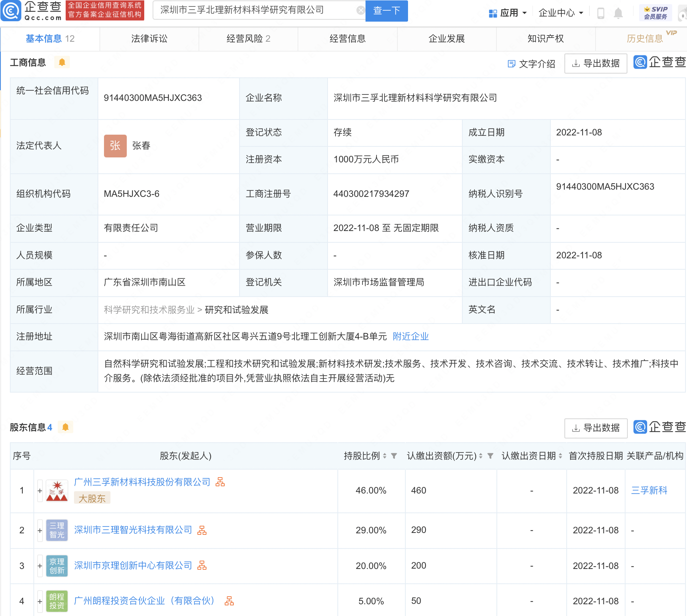Viewport: 687px width, 616px height.
Task: Switch to 经营风险 tab
Action: click(248, 39)
